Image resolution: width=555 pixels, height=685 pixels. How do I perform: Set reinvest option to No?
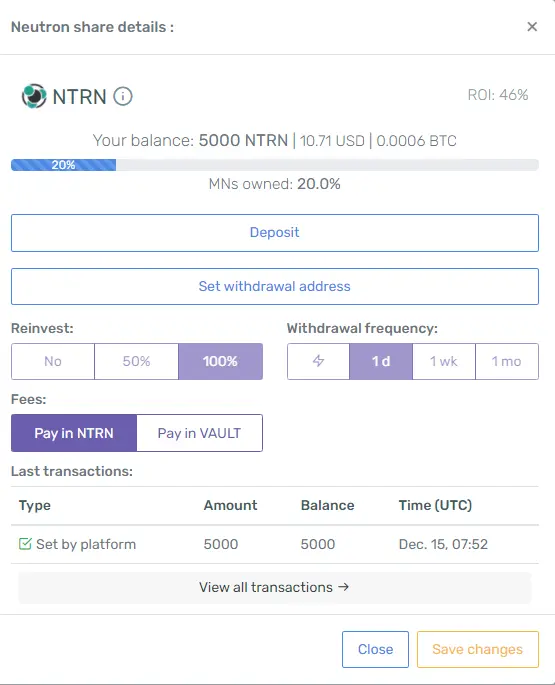53,361
